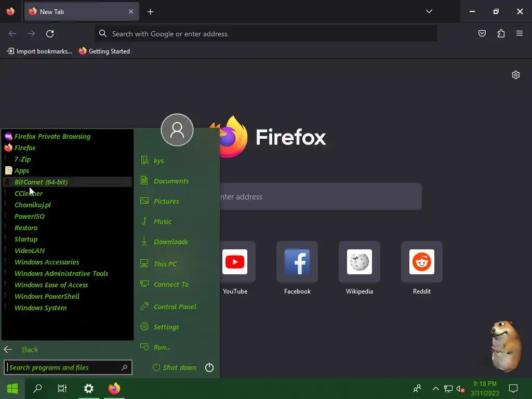Switch to Settings app on taskbar
Viewport: 532px width, 399px height.
coord(88,389)
